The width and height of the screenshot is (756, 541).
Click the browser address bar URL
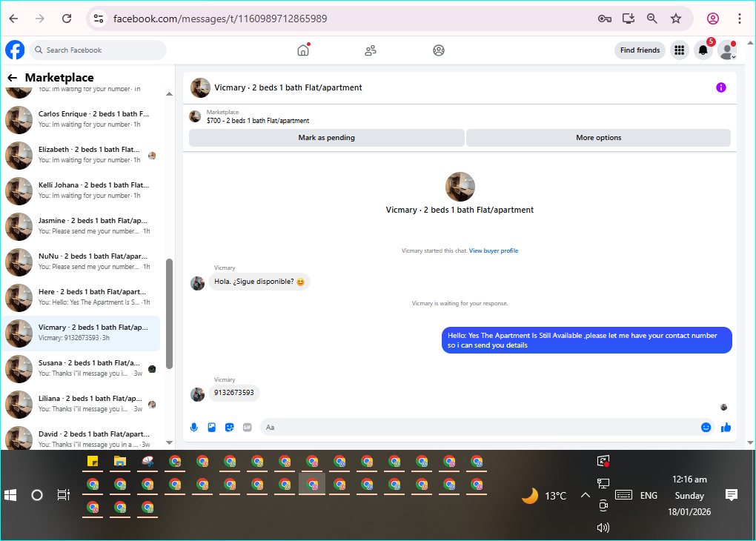click(x=220, y=19)
